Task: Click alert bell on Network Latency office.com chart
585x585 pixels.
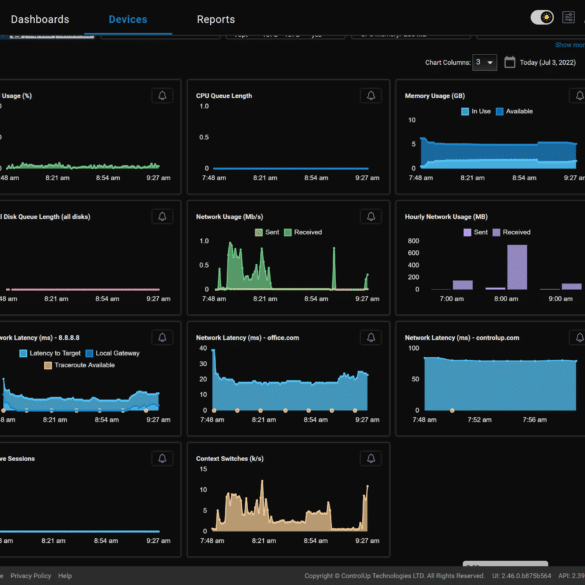Action: [x=371, y=337]
